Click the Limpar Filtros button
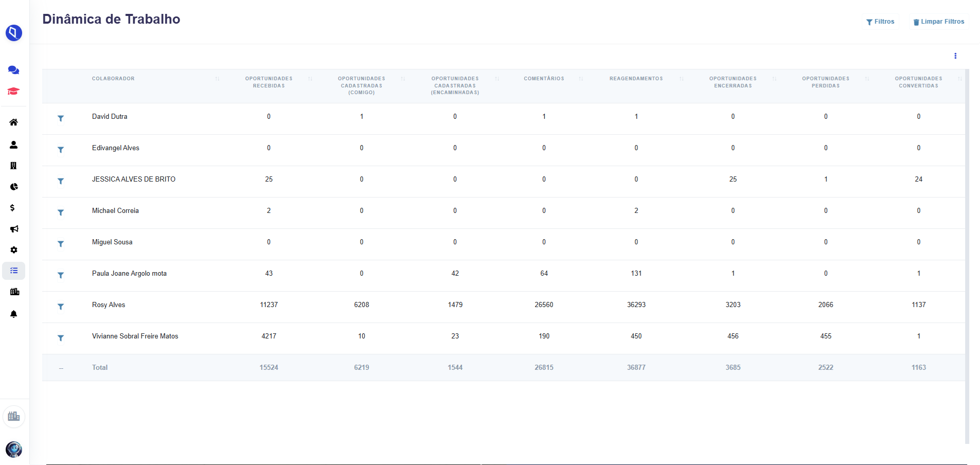This screenshot has height=465, width=980. point(939,22)
